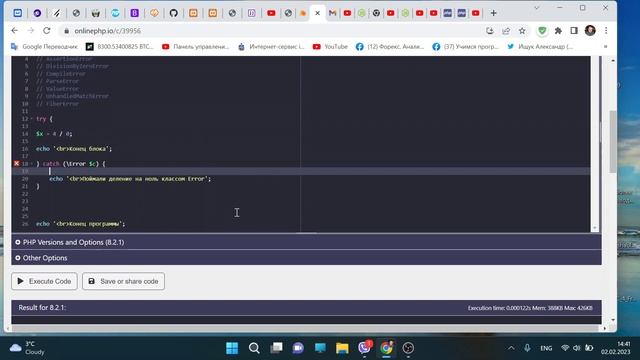Open the Ищук Александр Twitter bookmark
Screen dimensions: 640x360
click(540, 47)
